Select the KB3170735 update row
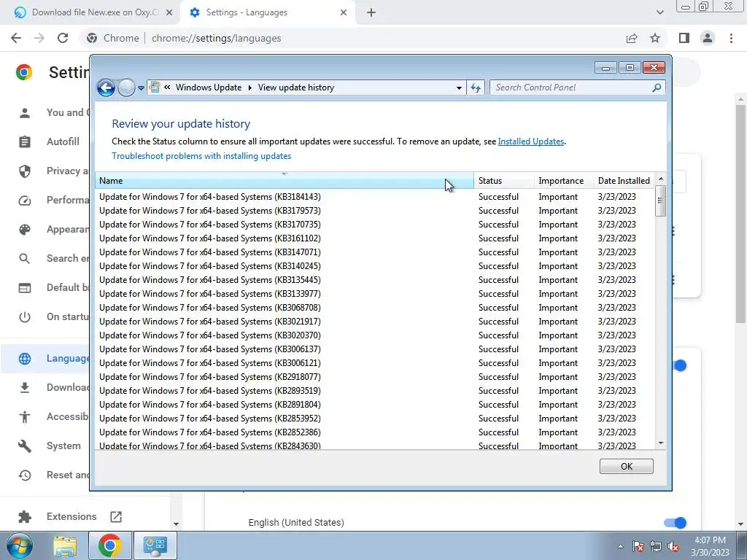The height and width of the screenshot is (560, 747). click(x=374, y=225)
